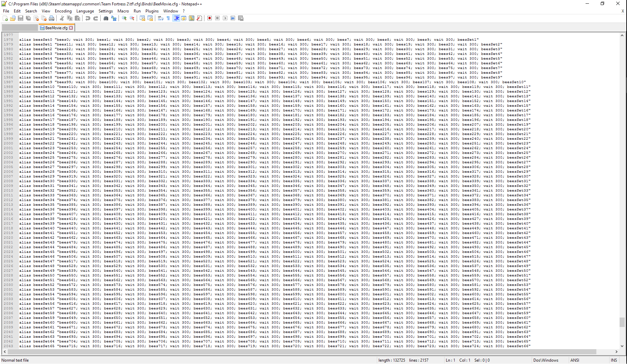Click the vertical scrollbar down arrow
The image size is (627, 364).
[622, 346]
